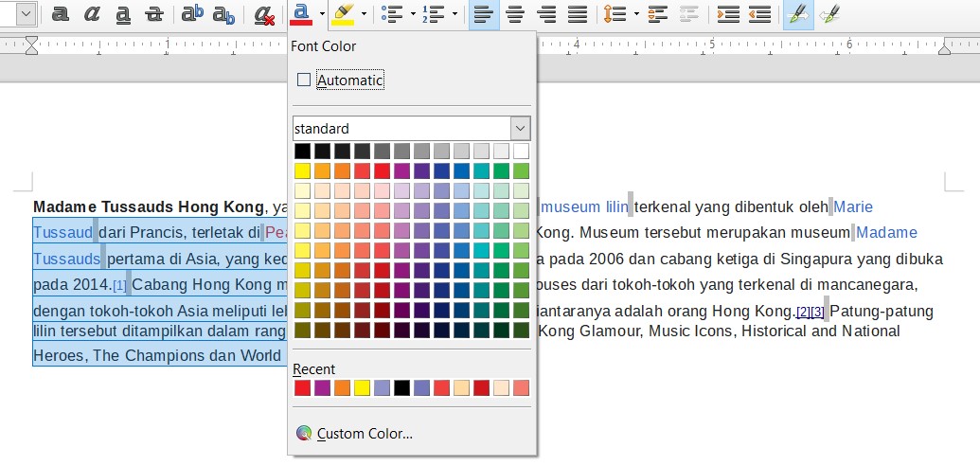Choose the lime green swatch ending the second palette row

522,170
